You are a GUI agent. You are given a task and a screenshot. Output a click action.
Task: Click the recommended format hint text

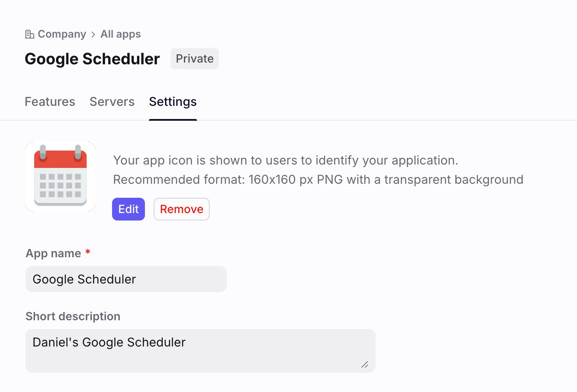[318, 180]
